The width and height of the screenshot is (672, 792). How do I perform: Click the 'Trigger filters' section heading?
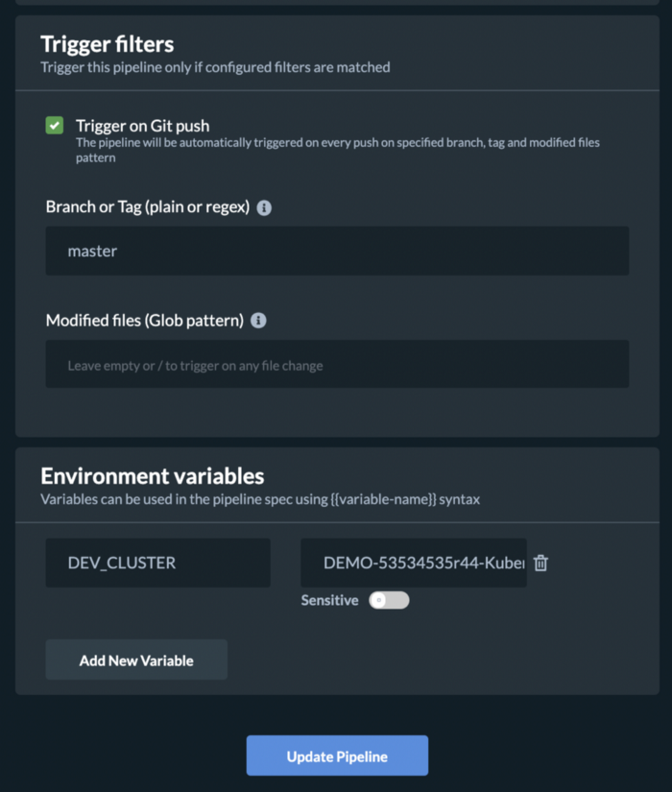(107, 44)
